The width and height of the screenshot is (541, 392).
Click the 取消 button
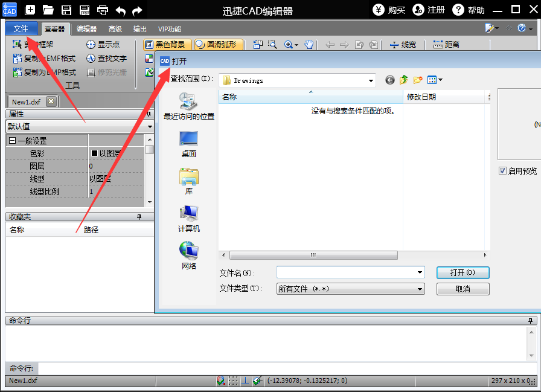coord(463,289)
